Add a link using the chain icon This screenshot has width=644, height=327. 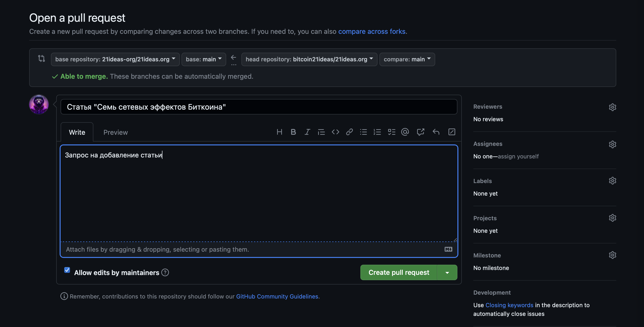(349, 132)
